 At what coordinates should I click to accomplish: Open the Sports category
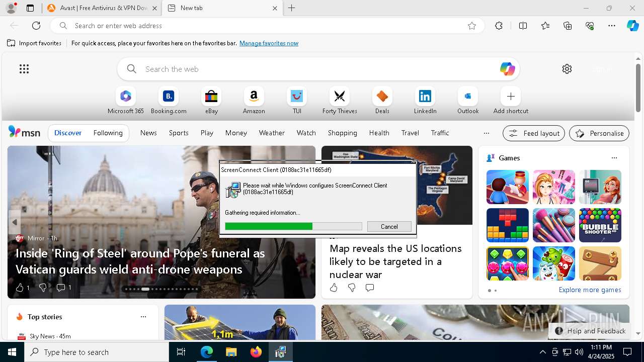click(179, 133)
